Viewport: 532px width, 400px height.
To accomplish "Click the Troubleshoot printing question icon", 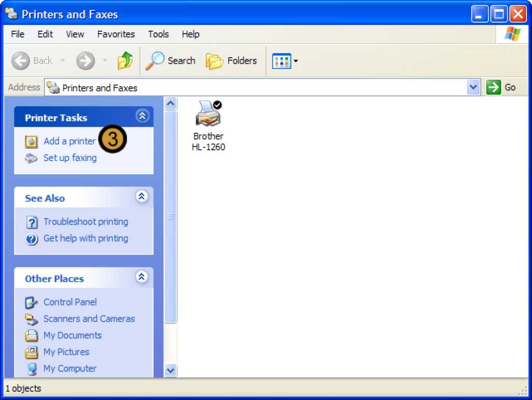I will 32,222.
